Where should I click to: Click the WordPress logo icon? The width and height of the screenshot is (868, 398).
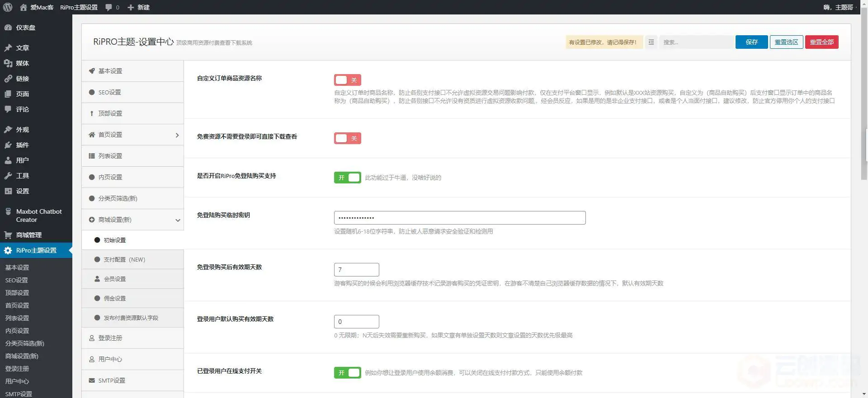pos(8,7)
